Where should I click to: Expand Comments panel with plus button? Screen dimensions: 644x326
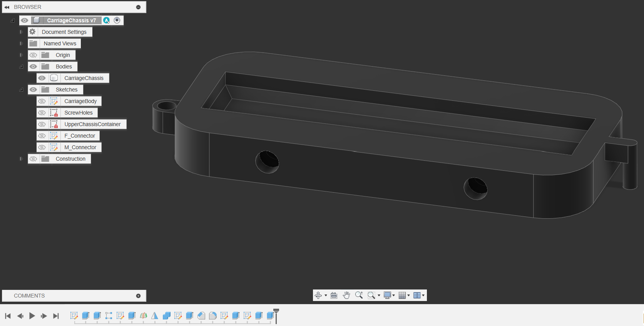[138, 296]
